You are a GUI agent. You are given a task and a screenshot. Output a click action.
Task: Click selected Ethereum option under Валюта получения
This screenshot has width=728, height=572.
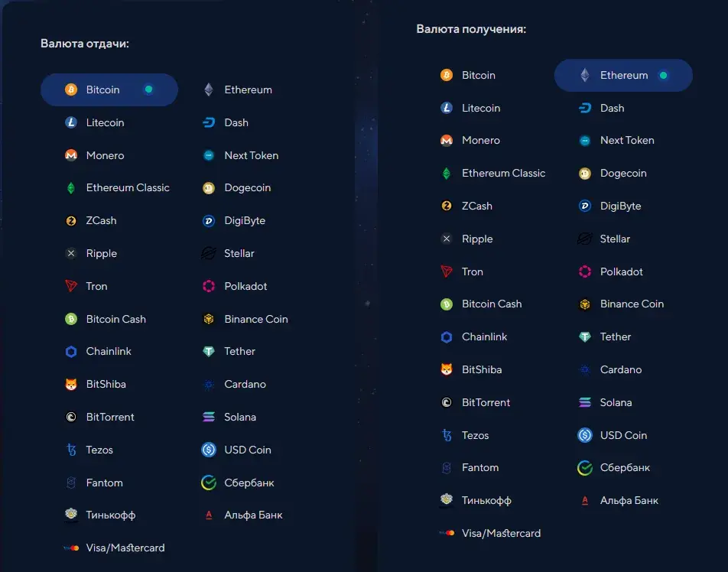pyautogui.click(x=623, y=75)
